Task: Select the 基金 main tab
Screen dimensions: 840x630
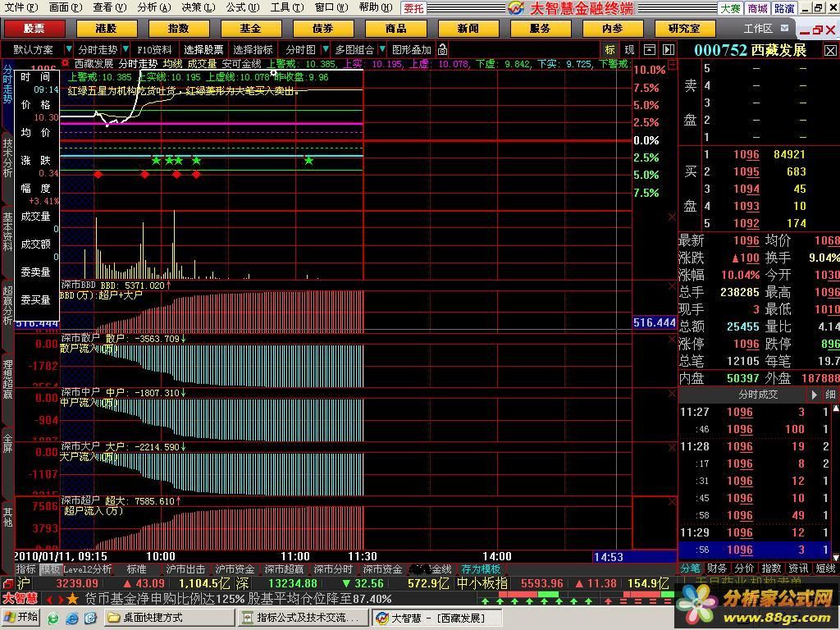Action: (x=250, y=29)
